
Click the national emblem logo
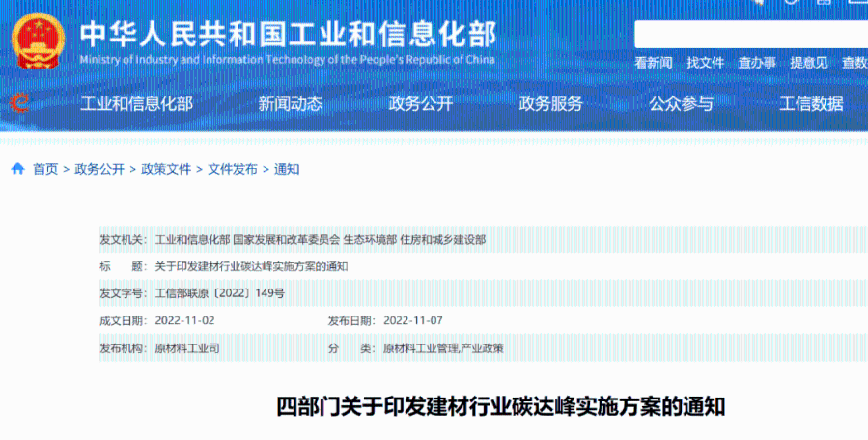coord(38,41)
